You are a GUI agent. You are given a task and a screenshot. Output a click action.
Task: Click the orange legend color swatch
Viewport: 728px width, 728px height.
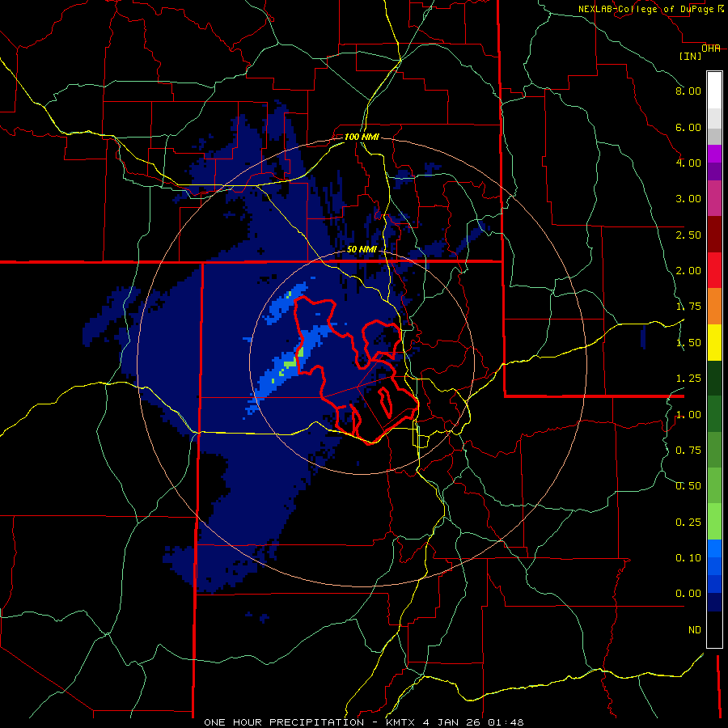click(714, 307)
